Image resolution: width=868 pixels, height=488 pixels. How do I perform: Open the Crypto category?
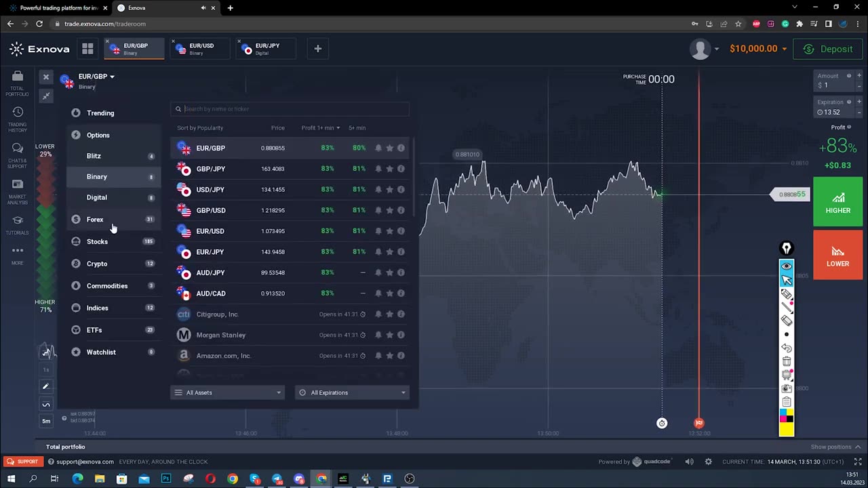pos(113,264)
